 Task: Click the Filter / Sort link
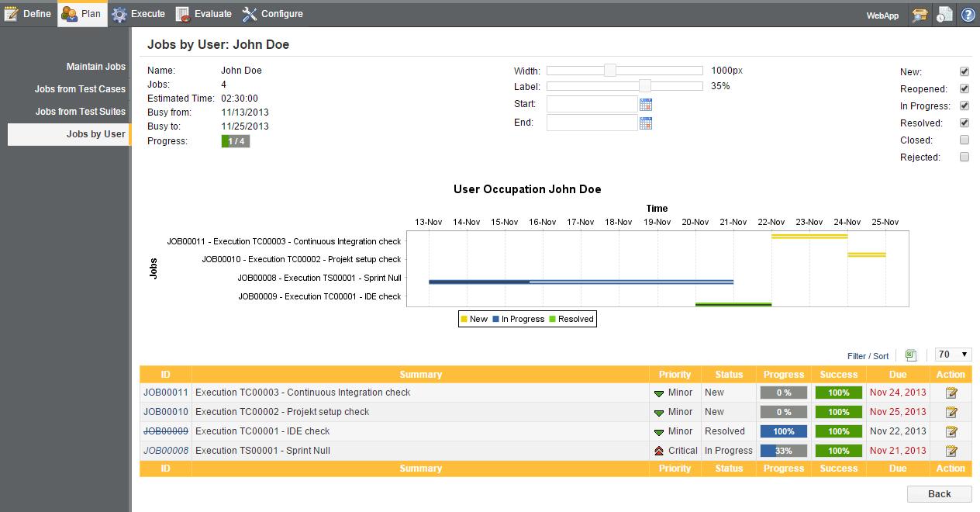point(868,356)
